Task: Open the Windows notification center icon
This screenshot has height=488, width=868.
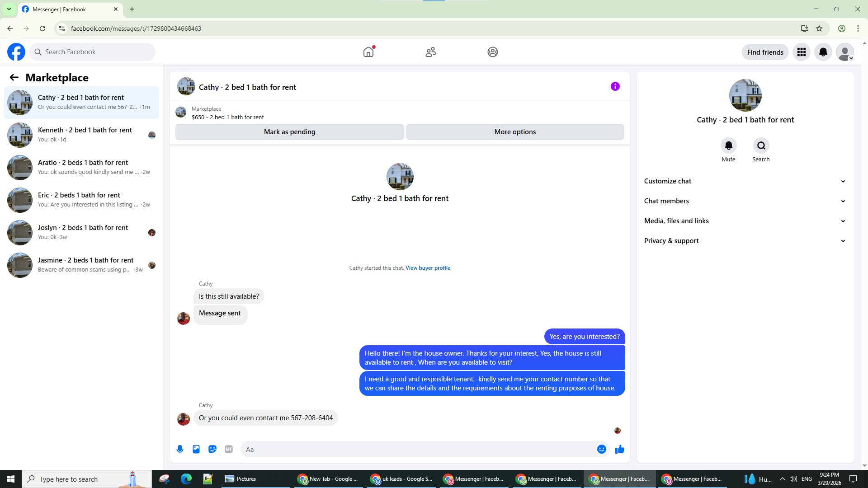Action: click(853, 479)
